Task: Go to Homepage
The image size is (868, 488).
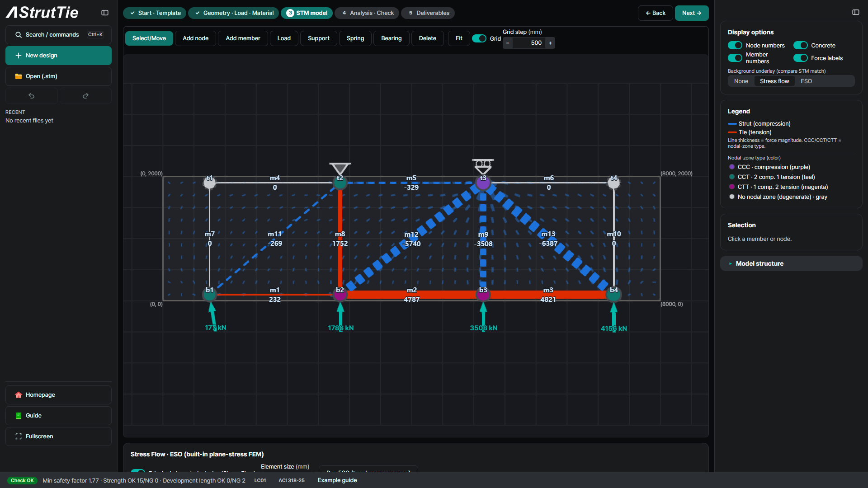Action: [58, 395]
